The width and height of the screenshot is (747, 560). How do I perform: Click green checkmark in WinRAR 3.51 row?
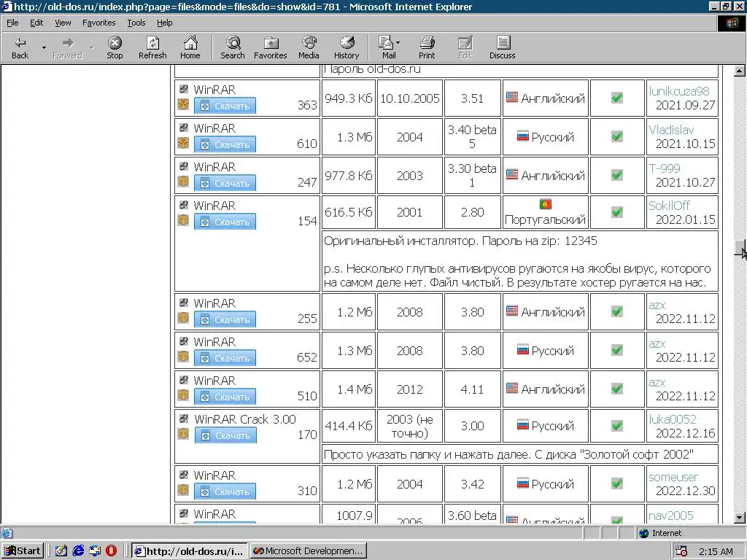pos(617,98)
